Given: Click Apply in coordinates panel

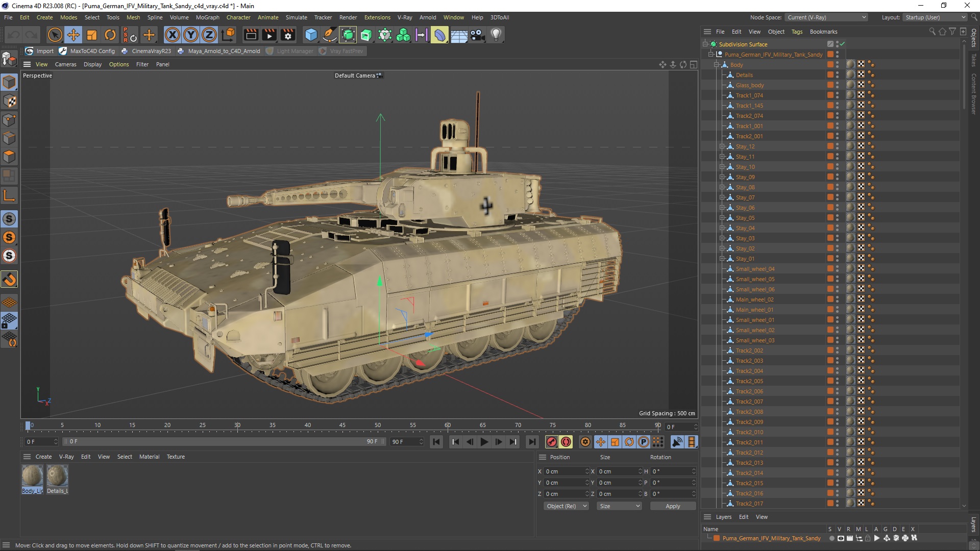Looking at the screenshot, I should [673, 506].
